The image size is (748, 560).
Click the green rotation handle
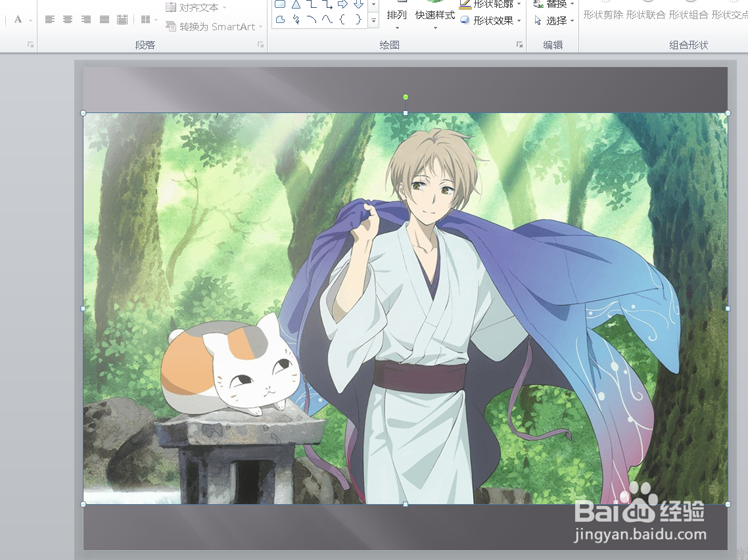[x=406, y=97]
